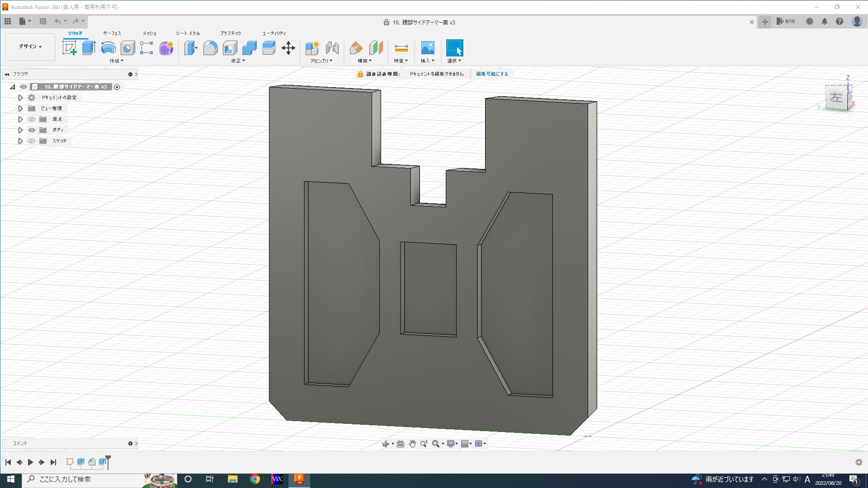Image resolution: width=868 pixels, height=488 pixels.
Task: Click the Fillet tool icon
Action: [210, 48]
